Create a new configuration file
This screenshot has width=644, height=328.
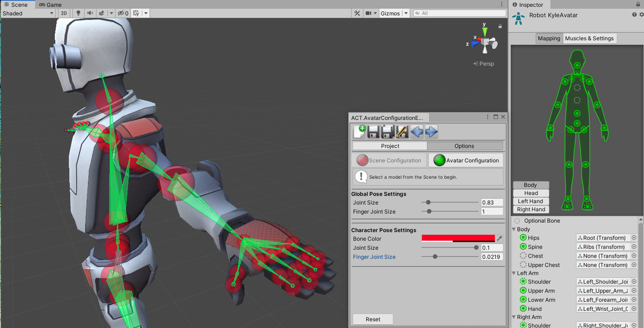click(358, 131)
